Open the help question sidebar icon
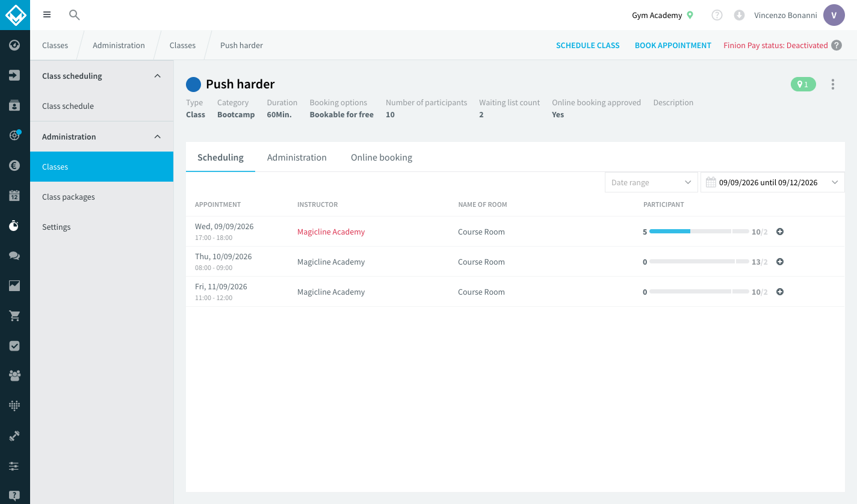Screen dimensions: 857x504 click(x=15, y=496)
